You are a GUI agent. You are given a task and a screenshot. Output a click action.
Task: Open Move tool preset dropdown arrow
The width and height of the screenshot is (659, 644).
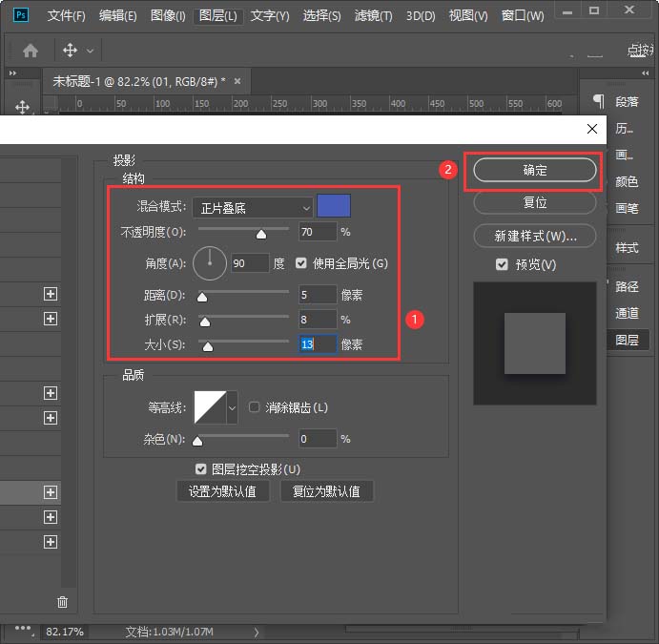[90, 51]
